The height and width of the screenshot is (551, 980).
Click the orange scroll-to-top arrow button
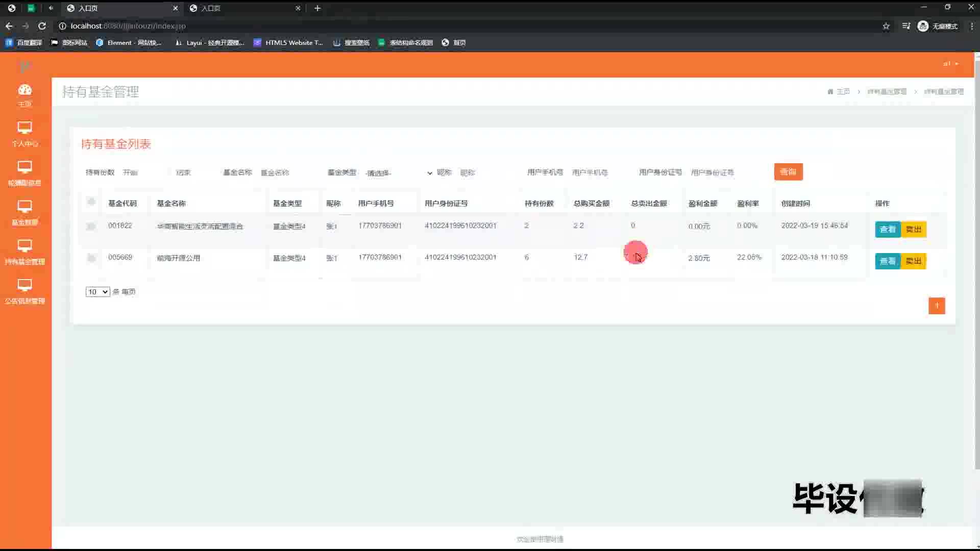[x=936, y=306]
